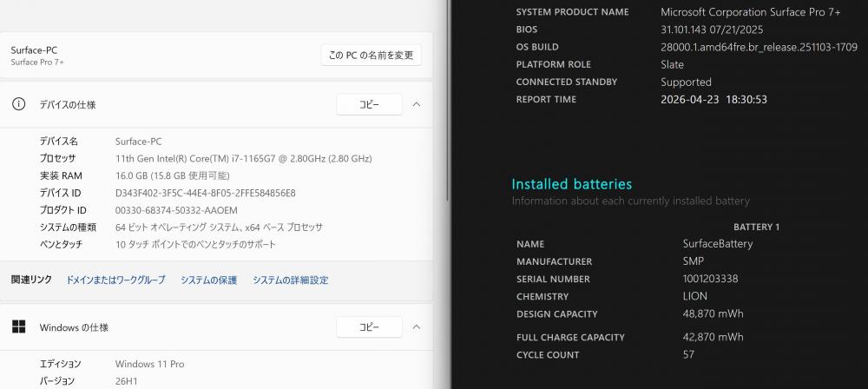The image size is (868, 389).
Task: Click the Windows logo icon
Action: pos(19,327)
